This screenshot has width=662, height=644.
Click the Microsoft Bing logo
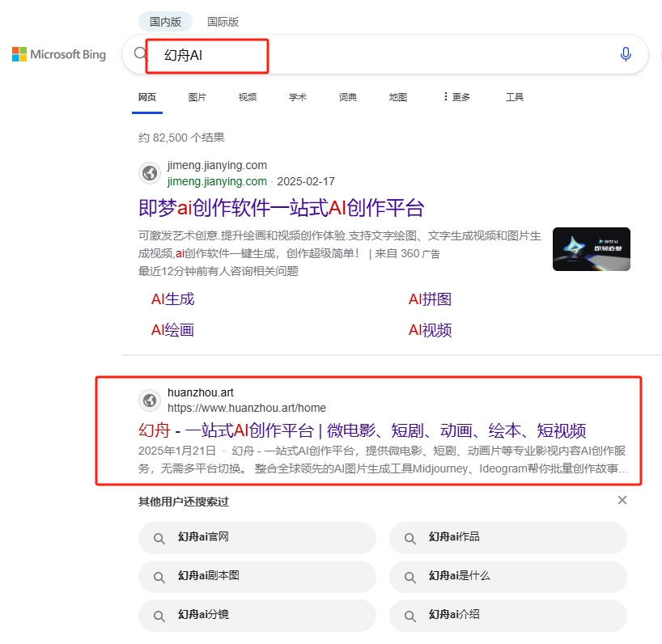(x=58, y=53)
